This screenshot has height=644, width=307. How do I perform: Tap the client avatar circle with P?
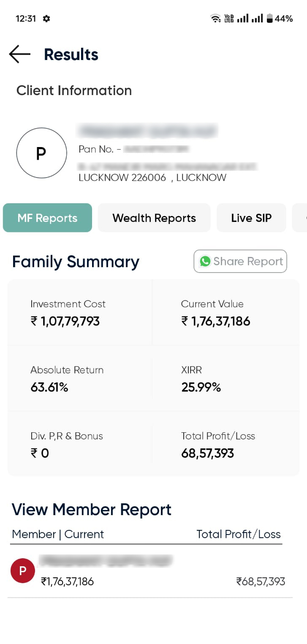[x=41, y=153]
